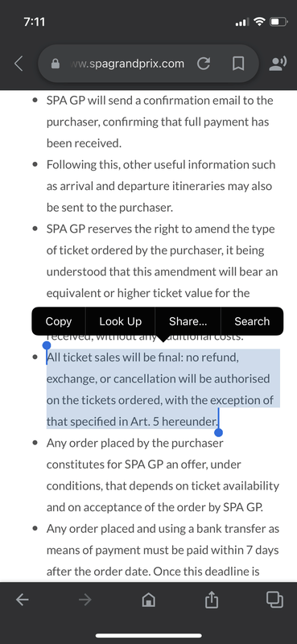Tap the back chevron beside address bar
Image resolution: width=297 pixels, height=644 pixels.
(19, 64)
